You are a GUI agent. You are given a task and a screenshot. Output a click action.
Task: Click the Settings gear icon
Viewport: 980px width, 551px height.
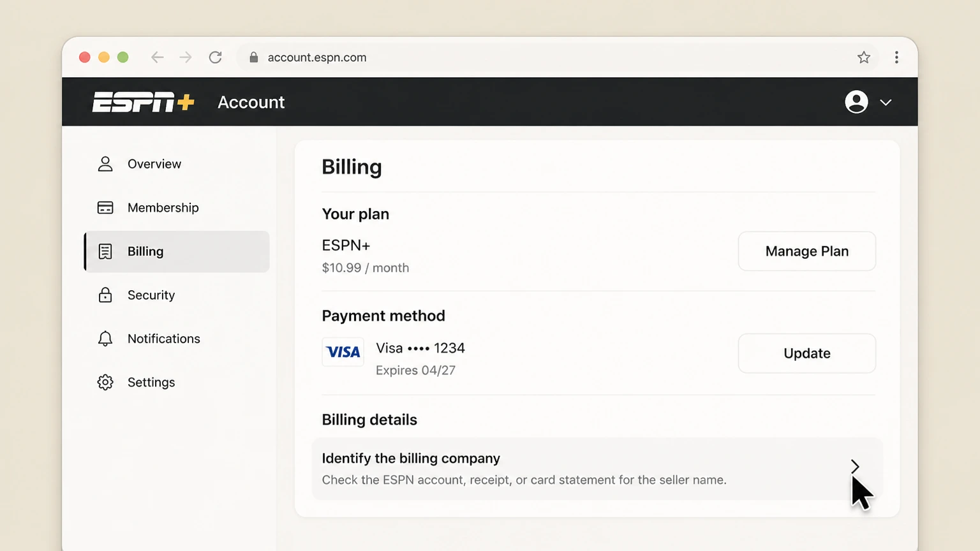point(105,382)
